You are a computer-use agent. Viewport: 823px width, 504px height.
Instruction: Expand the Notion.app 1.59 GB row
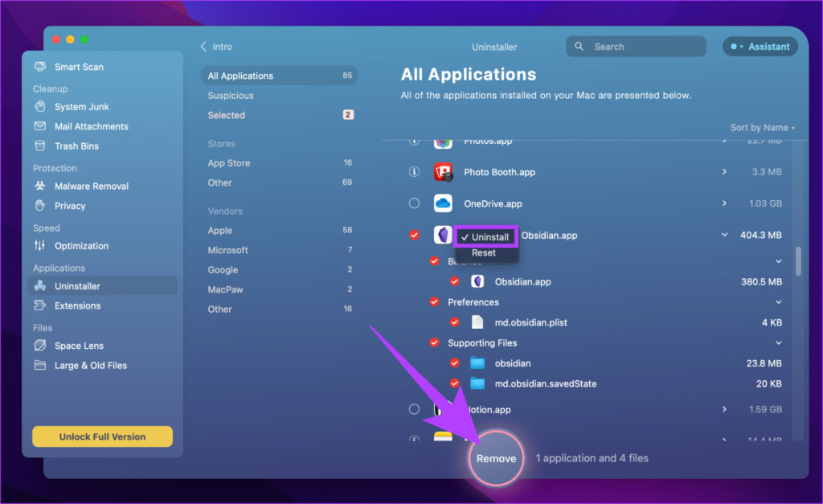[724, 409]
